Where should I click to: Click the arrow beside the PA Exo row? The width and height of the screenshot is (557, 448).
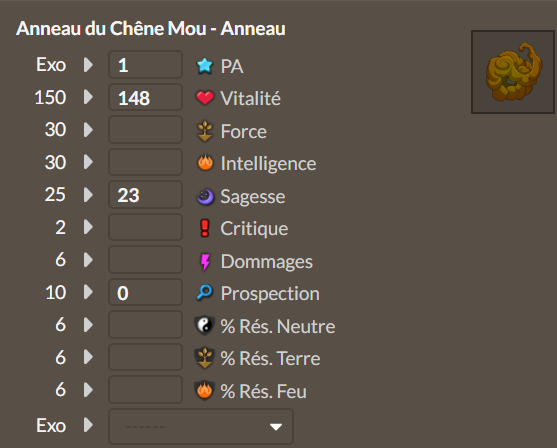pos(88,65)
